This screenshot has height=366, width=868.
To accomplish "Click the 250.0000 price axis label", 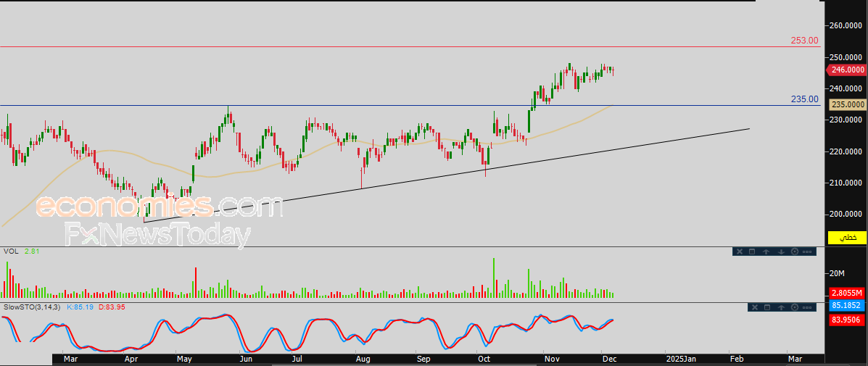I will tap(847, 57).
